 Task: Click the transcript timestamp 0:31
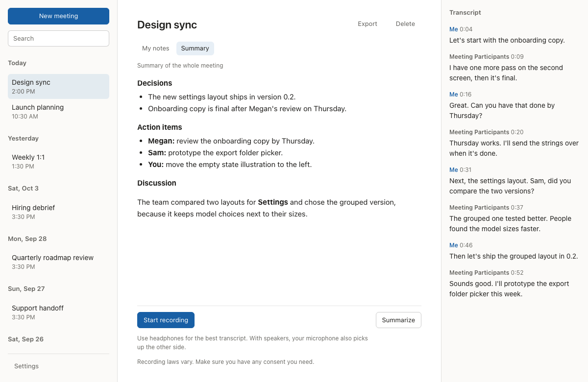click(x=465, y=170)
